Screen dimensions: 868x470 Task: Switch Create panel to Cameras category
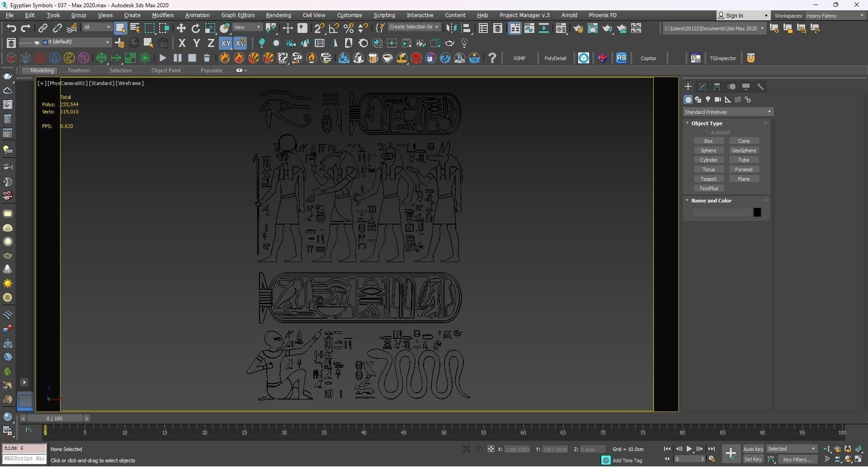718,100
